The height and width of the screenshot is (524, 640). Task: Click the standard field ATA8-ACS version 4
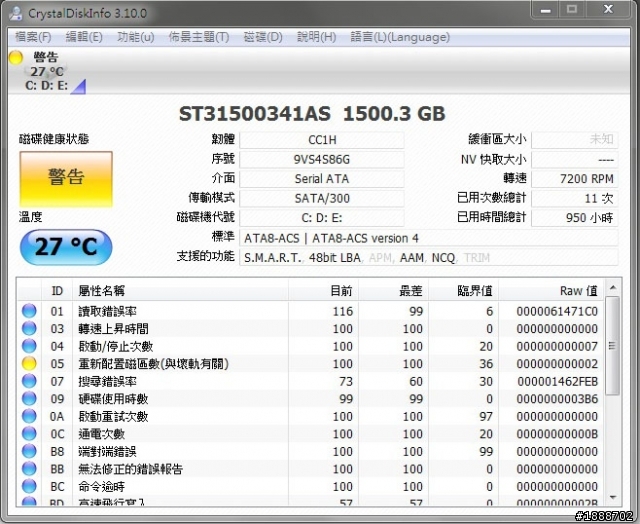429,238
